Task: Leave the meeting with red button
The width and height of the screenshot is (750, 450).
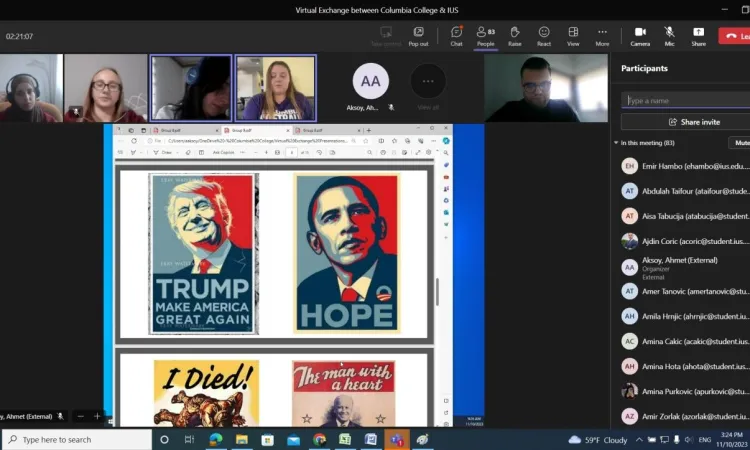Action: (x=735, y=36)
